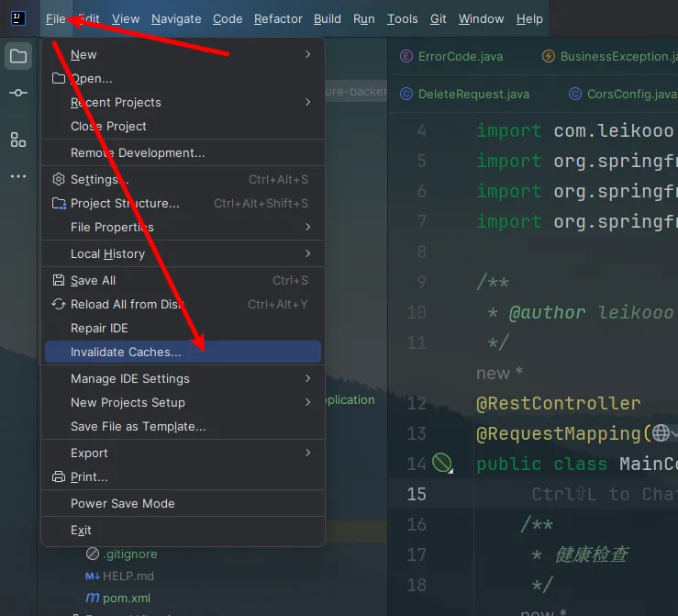Click the IntelliJ IDEA logo icon

coord(18,17)
